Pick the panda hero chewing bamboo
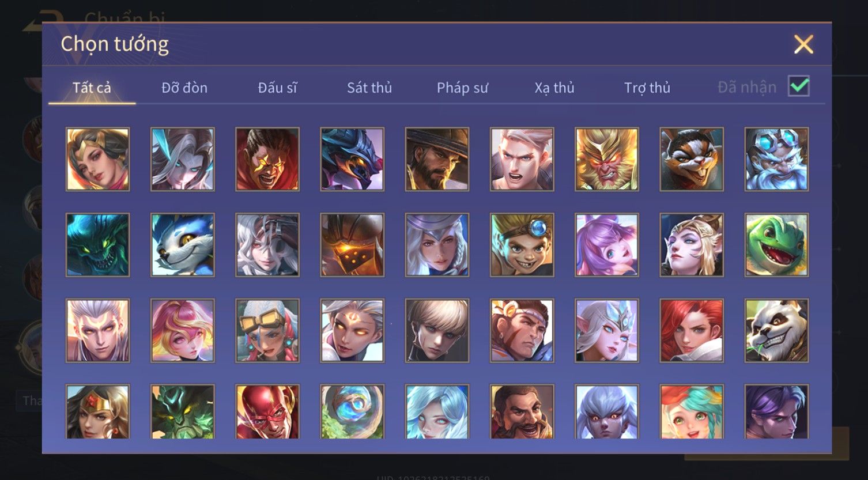The image size is (868, 480). tap(776, 330)
